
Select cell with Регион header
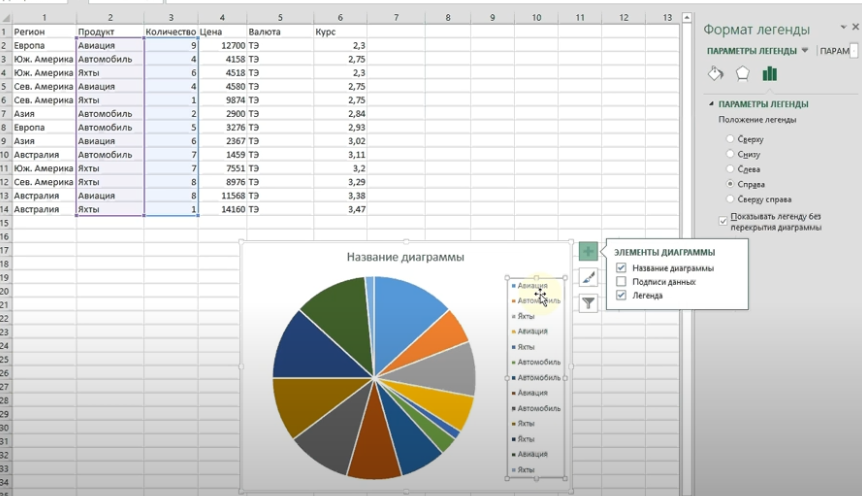pos(42,32)
